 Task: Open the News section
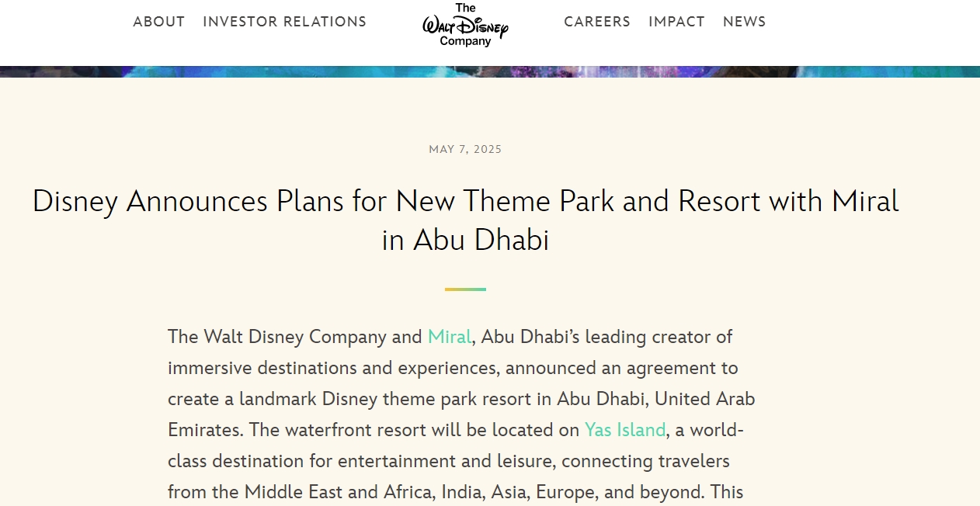tap(744, 22)
